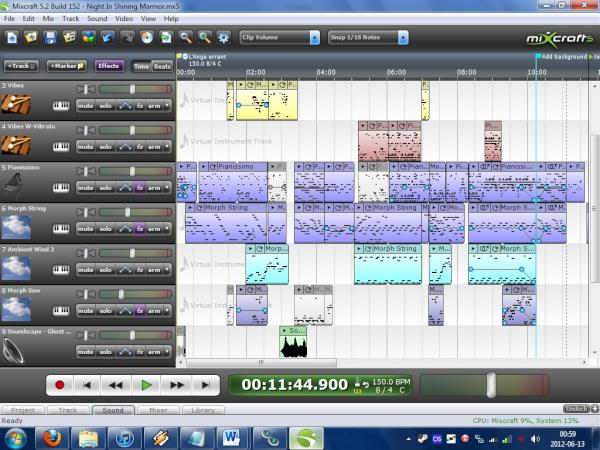The height and width of the screenshot is (450, 600).
Task: Switch the timeline to Time mode
Action: click(141, 67)
